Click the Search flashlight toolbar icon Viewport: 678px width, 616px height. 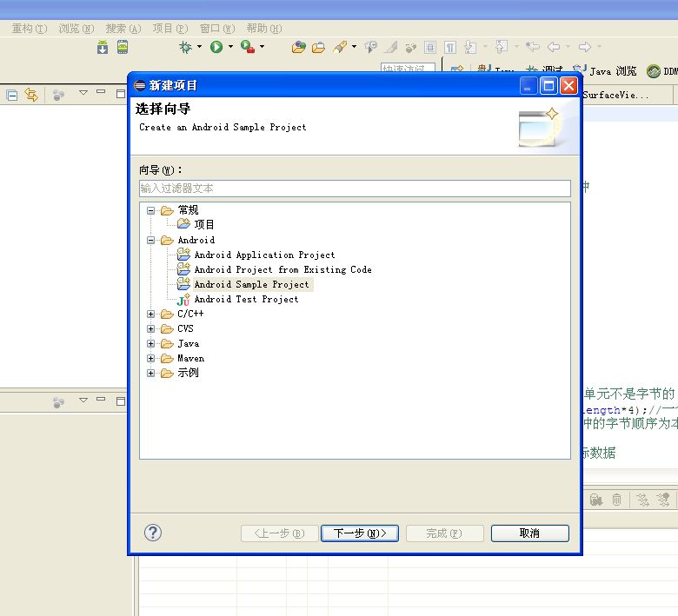340,47
